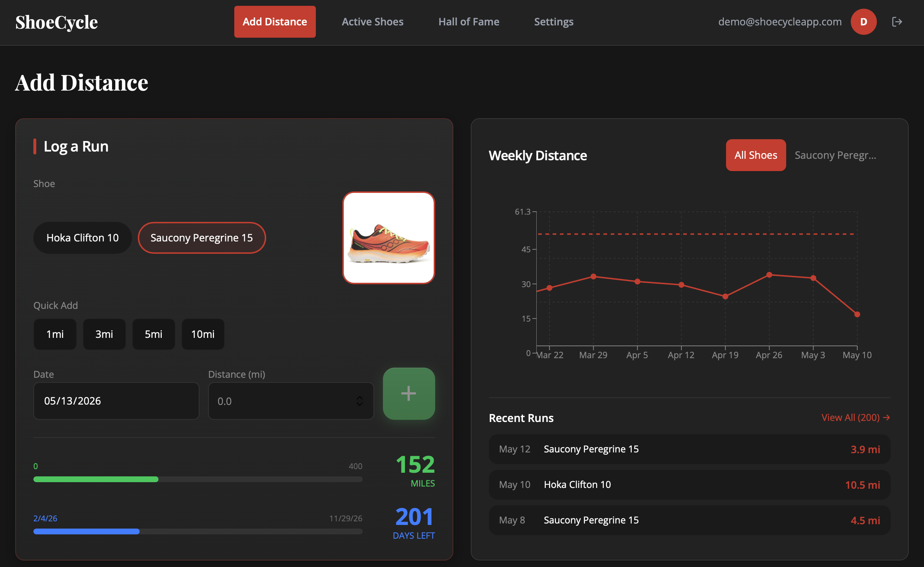Open May 8 Saucony Peregrine 15 run
Image resolution: width=924 pixels, height=567 pixels.
point(689,520)
